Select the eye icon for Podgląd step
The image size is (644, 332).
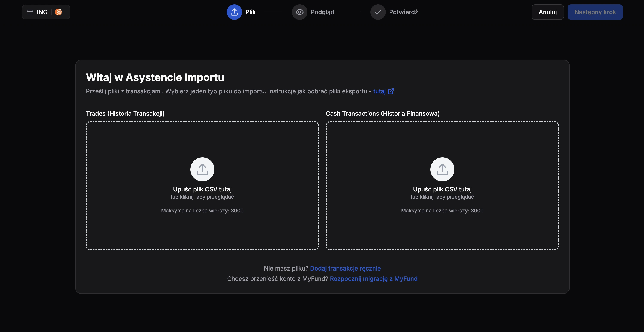[x=299, y=12]
